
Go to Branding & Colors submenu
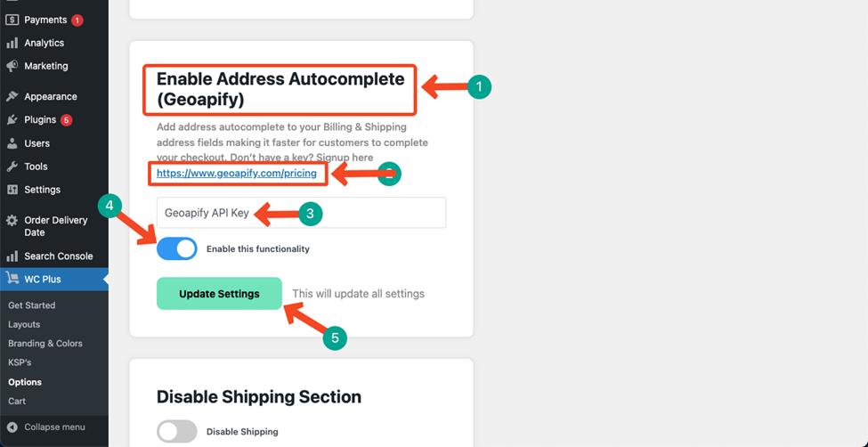pos(45,344)
